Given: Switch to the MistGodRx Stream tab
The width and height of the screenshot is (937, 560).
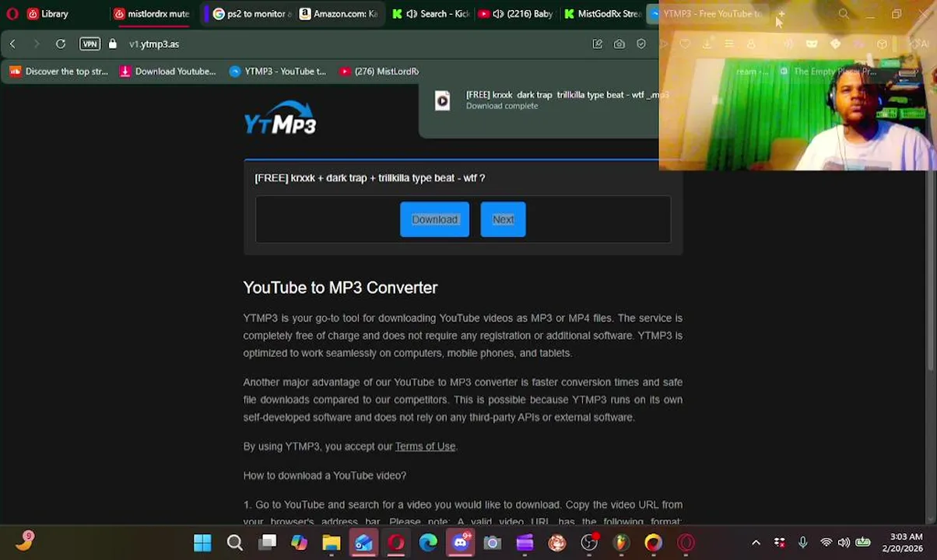Looking at the screenshot, I should coord(602,14).
